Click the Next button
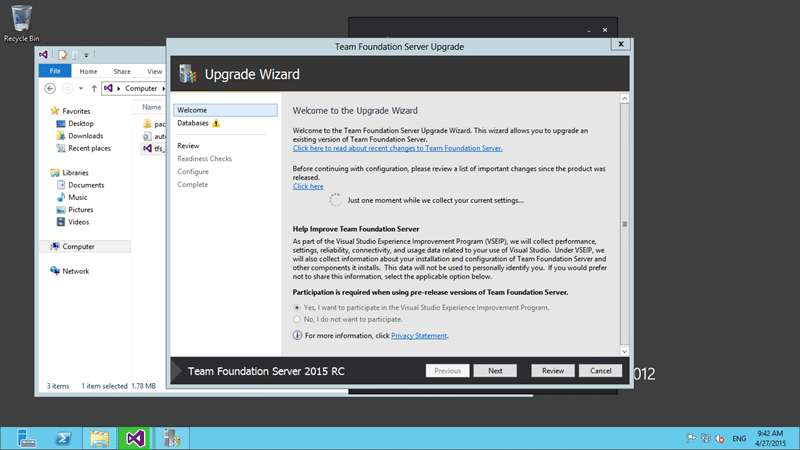Screen dimensions: 800x450 [495, 370]
